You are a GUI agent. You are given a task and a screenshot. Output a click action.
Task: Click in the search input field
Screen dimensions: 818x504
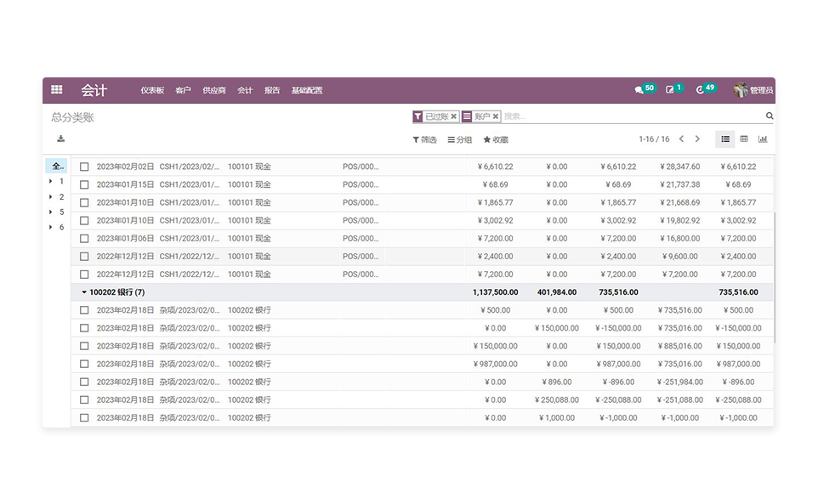[x=629, y=116]
